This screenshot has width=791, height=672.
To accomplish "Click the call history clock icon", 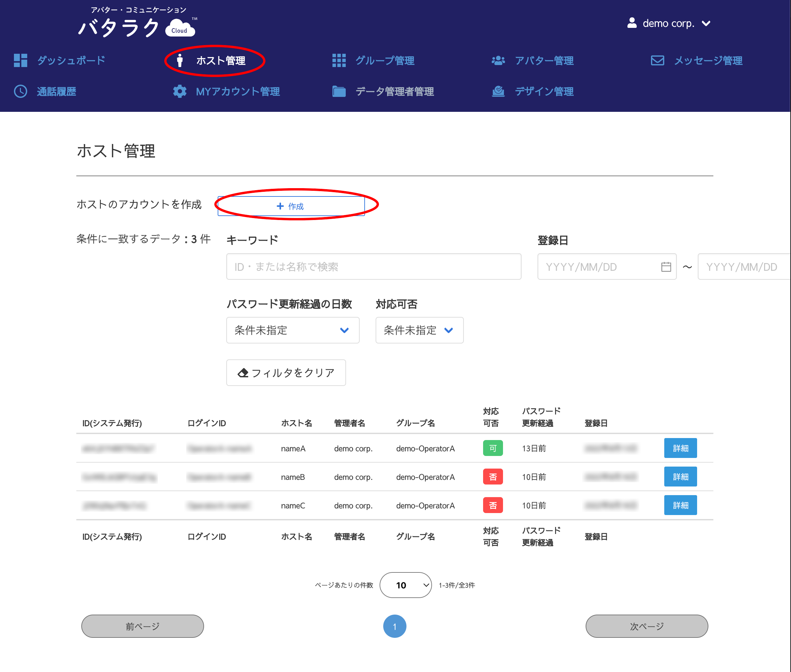I will tap(20, 92).
